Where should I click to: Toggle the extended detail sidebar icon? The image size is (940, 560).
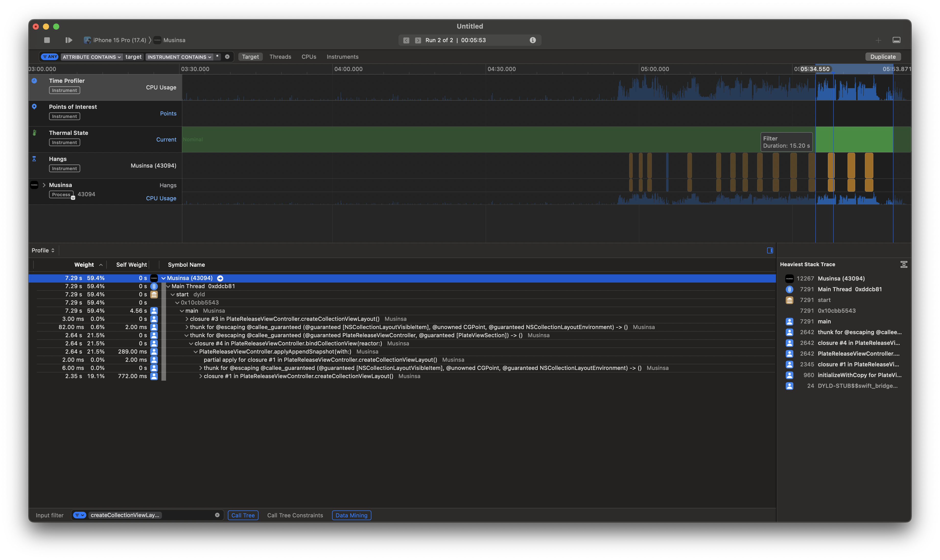(x=770, y=251)
